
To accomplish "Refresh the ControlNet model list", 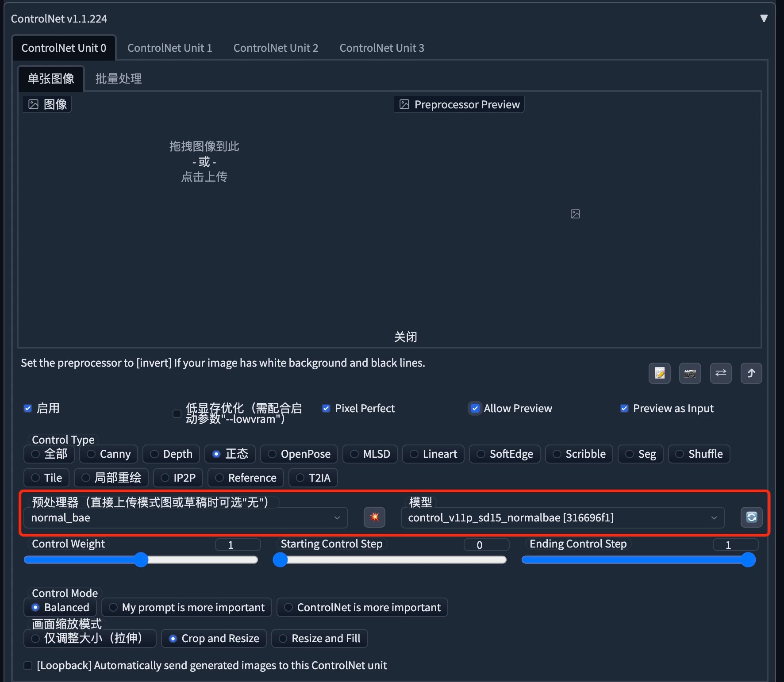I will coord(751,517).
